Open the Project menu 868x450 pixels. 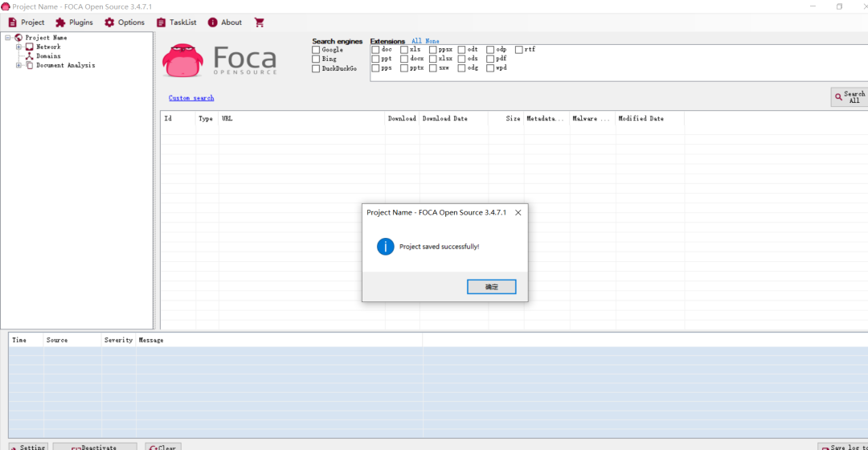pos(26,22)
